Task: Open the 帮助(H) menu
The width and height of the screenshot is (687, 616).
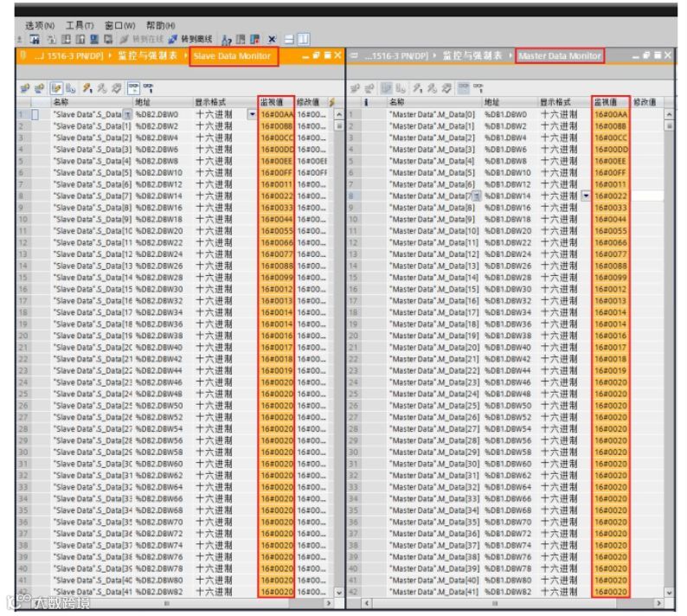Action: click(x=160, y=25)
